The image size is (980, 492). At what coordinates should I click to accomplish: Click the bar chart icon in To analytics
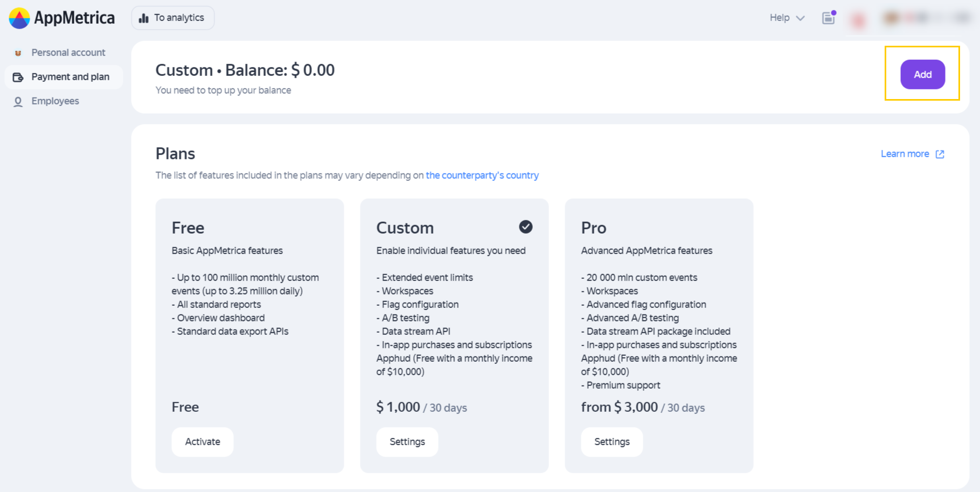[144, 18]
